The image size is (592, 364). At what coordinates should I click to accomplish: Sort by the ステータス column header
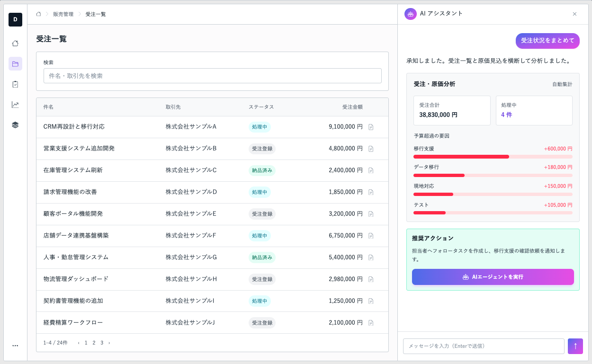coord(261,107)
